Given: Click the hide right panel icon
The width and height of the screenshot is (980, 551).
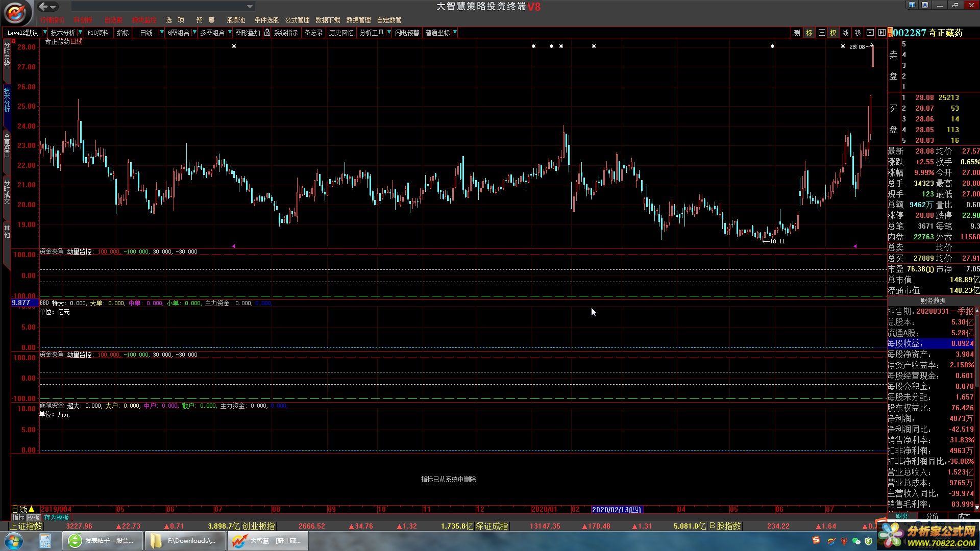Looking at the screenshot, I should pos(881,33).
